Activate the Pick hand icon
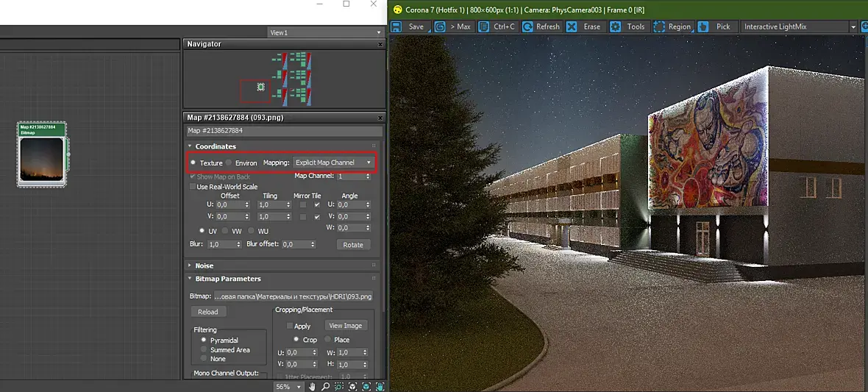The height and width of the screenshot is (392, 868). [x=702, y=26]
